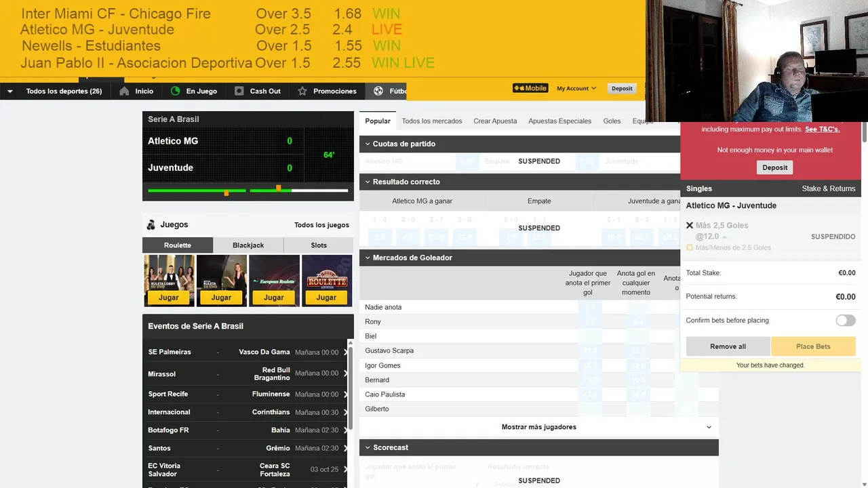Collapse the Scorecast section
The height and width of the screenshot is (488, 868).
pos(368,447)
